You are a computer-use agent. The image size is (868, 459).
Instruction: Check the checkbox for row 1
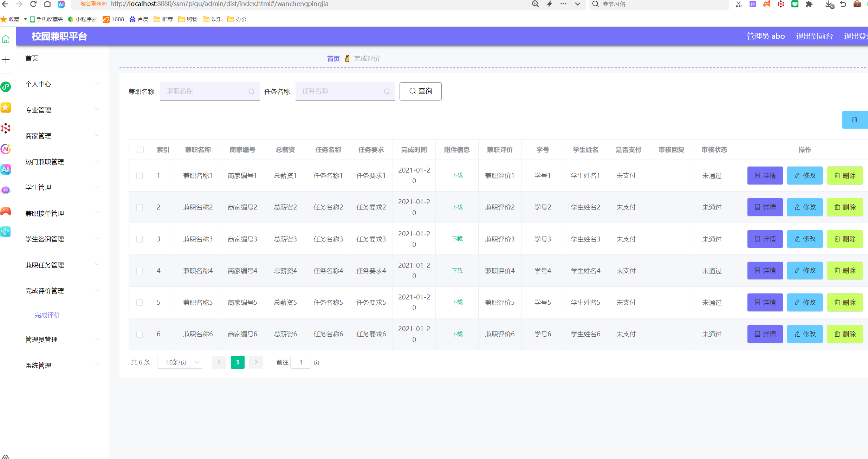coord(140,176)
